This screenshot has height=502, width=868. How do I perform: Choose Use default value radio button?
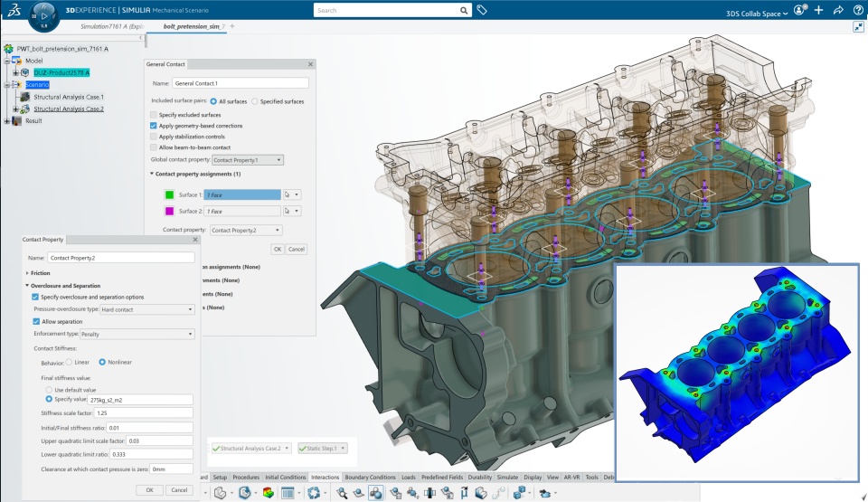pyautogui.click(x=49, y=390)
